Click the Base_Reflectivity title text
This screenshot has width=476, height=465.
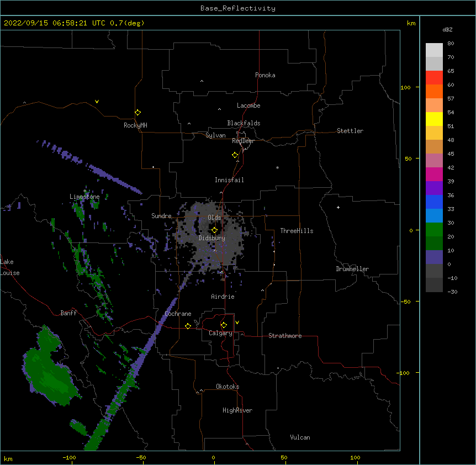coord(238,8)
